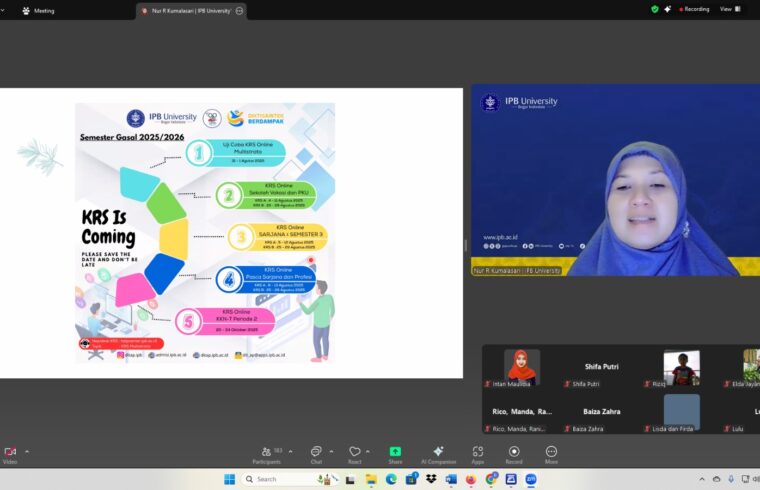Click the Recording indicator
This screenshot has height=490, width=760.
[x=693, y=9]
